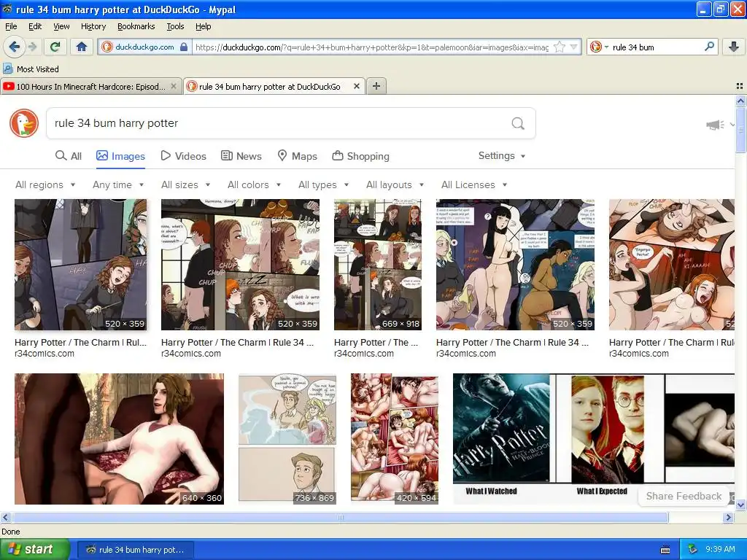Open the Help menu
The width and height of the screenshot is (747, 560).
point(204,26)
